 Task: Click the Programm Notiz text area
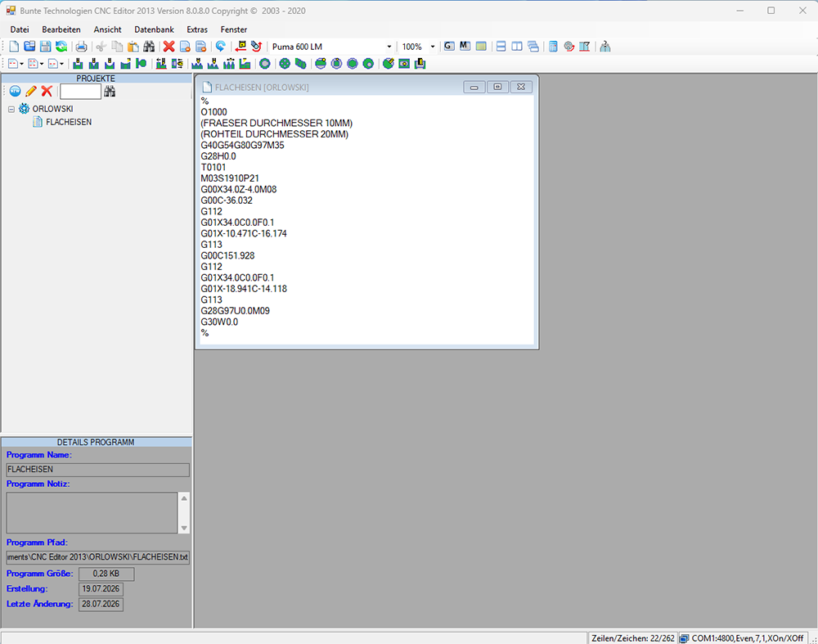(x=92, y=512)
